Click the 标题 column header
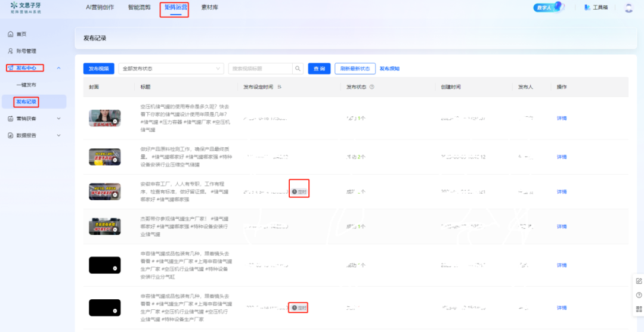This screenshot has height=332, width=644. tap(145, 87)
